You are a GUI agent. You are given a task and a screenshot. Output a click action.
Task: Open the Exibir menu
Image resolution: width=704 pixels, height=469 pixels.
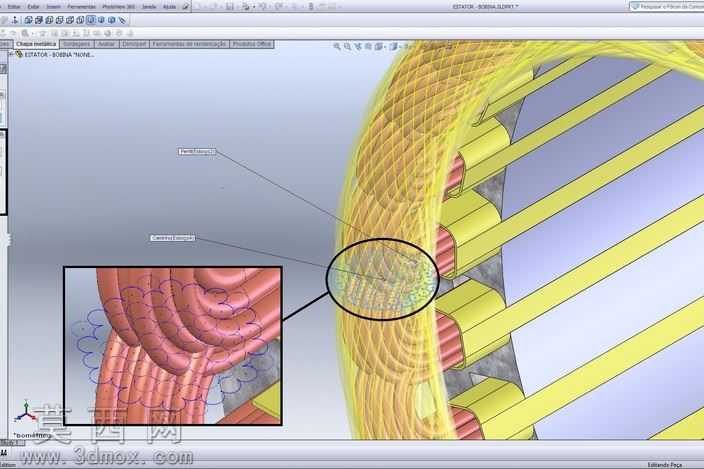point(33,7)
